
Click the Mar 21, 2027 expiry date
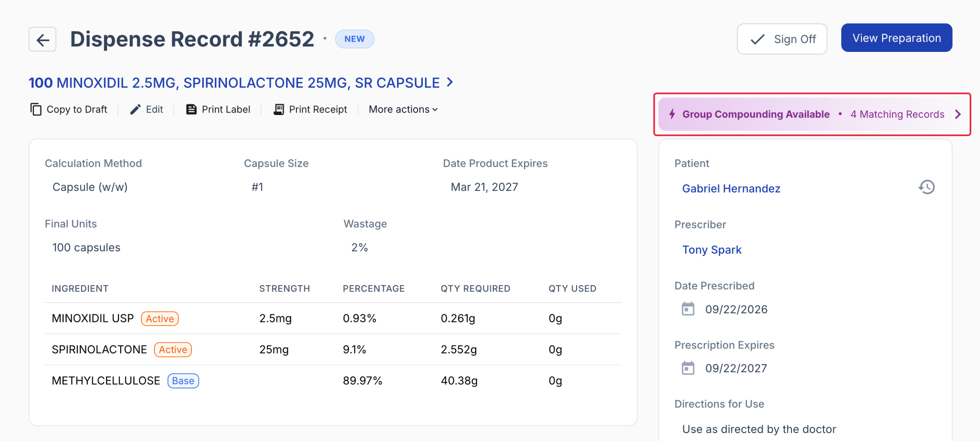click(x=484, y=187)
